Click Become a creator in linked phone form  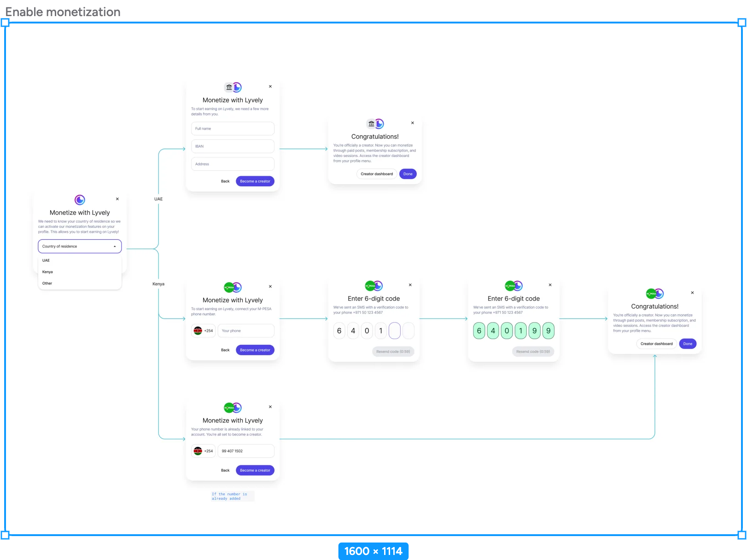click(x=255, y=470)
